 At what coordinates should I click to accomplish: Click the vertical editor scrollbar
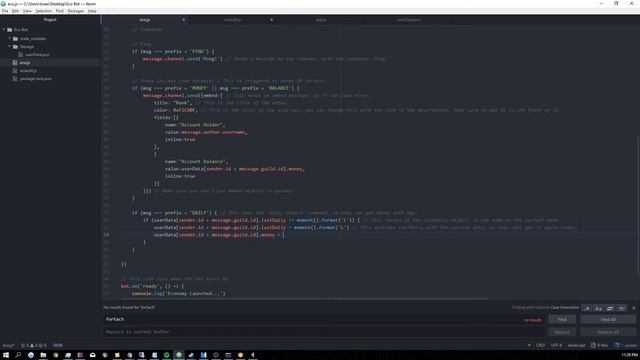638,206
